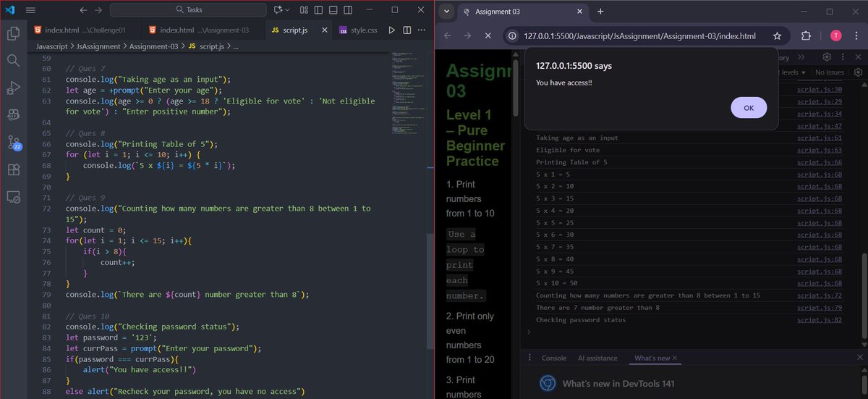Open the Copilot dropdown arrow in the VS Code title bar
868x399 pixels.
coord(288,10)
